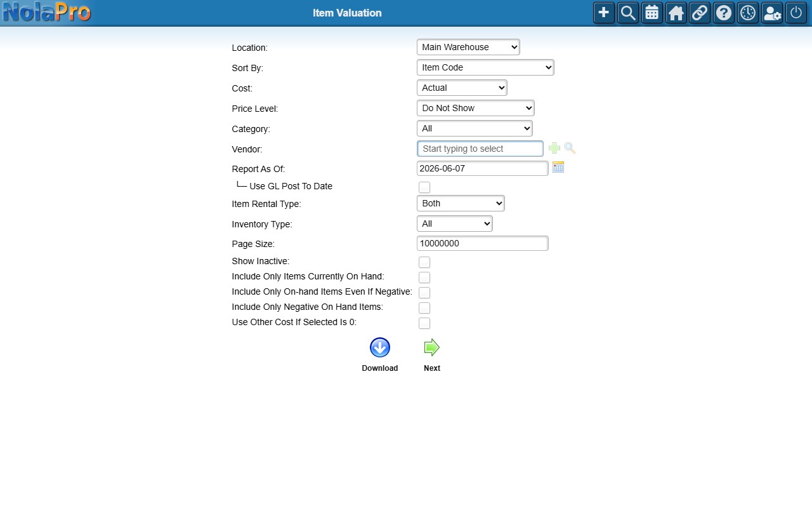Click green plus icon beside Vendor field
The image size is (812, 508).
point(554,149)
